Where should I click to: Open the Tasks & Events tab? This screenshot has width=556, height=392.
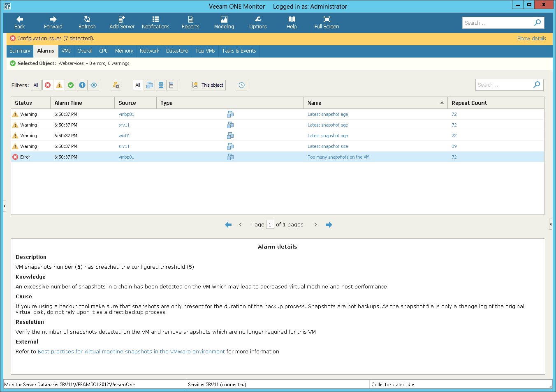click(x=239, y=51)
